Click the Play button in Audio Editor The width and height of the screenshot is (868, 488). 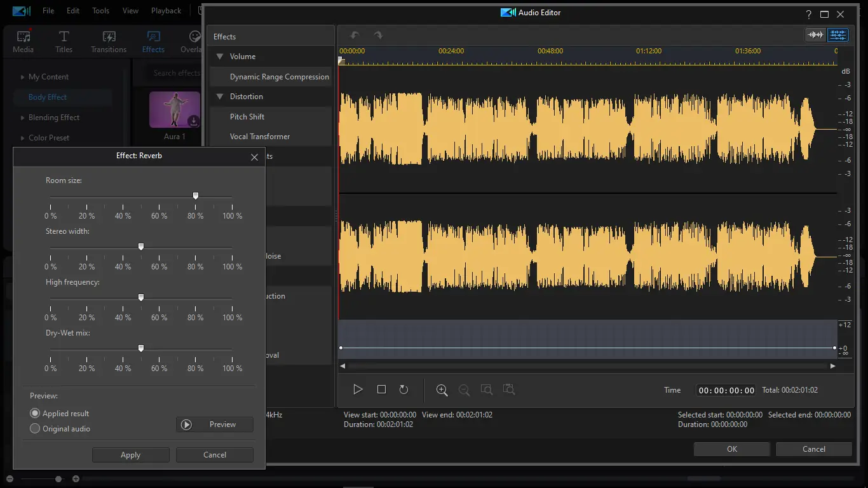tap(358, 390)
